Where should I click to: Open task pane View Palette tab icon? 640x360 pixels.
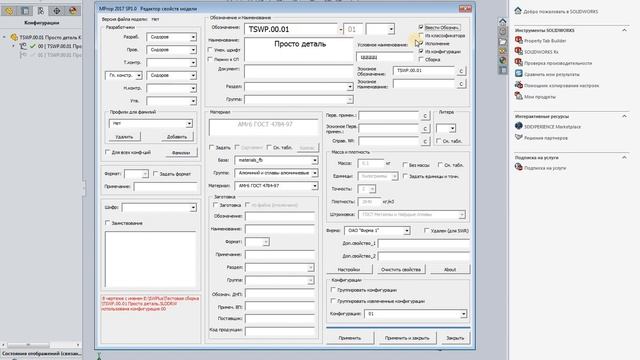tap(502, 51)
